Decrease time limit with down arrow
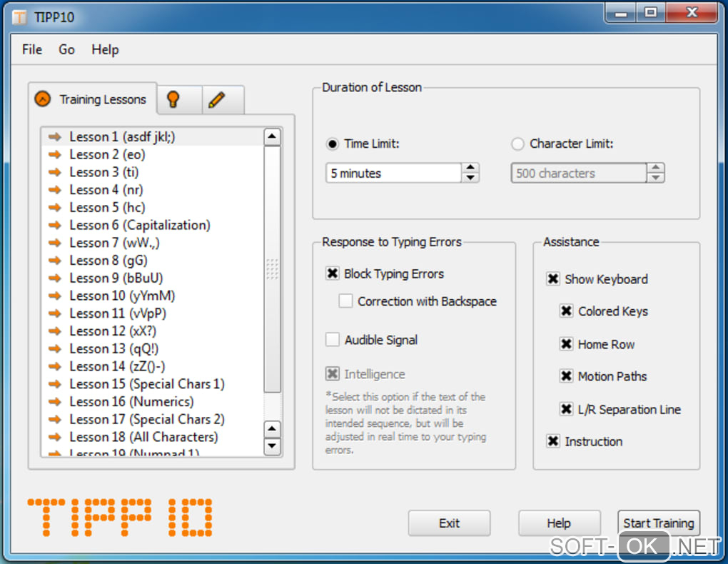 pos(470,178)
